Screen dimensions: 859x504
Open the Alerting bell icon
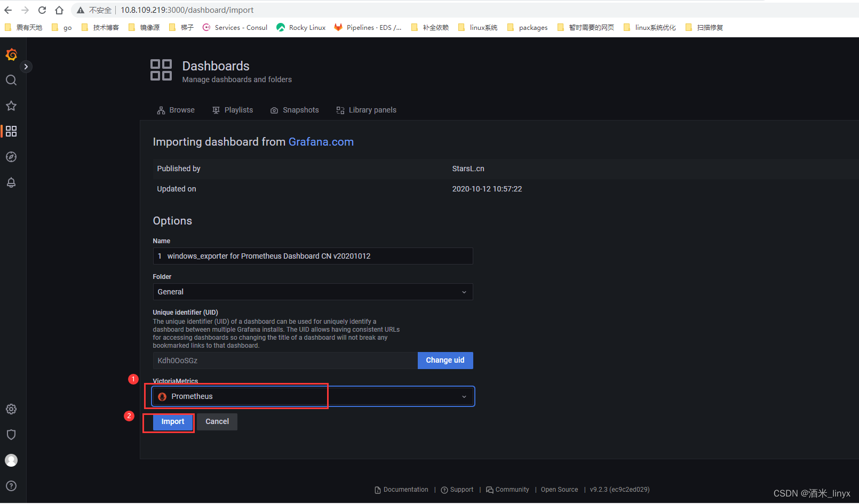(x=11, y=182)
